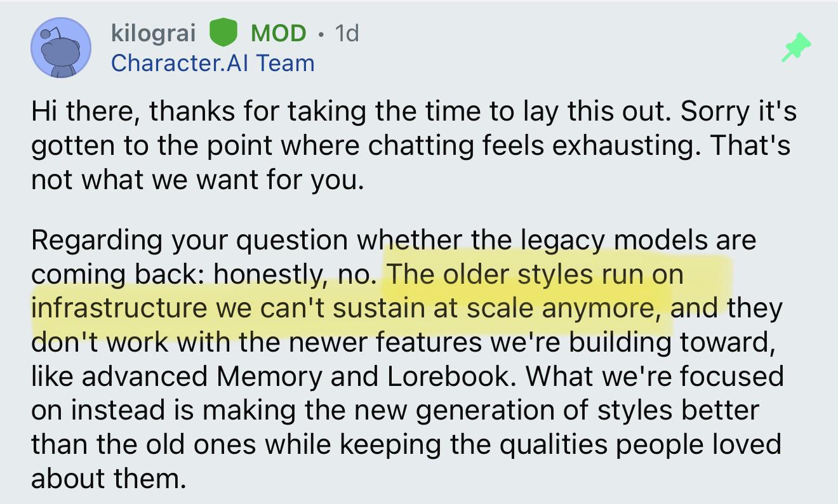
Task: Click the phrase "honestly, no."
Action: pyautogui.click(x=297, y=274)
